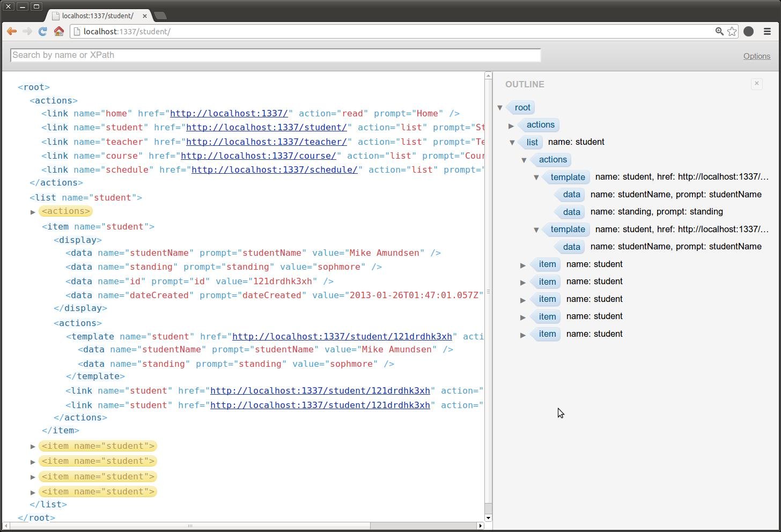Collapse the root node in the outline
This screenshot has height=532, width=781.
[x=500, y=107]
